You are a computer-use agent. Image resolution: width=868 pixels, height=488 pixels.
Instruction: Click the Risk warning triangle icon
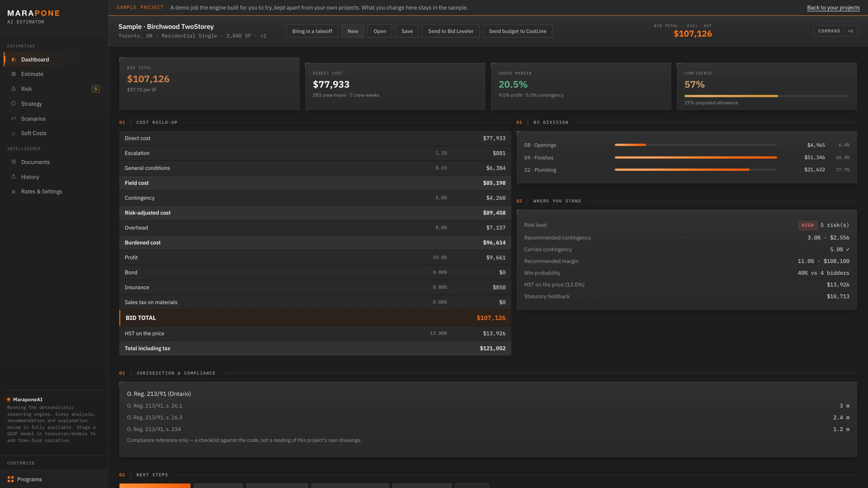pos(14,89)
